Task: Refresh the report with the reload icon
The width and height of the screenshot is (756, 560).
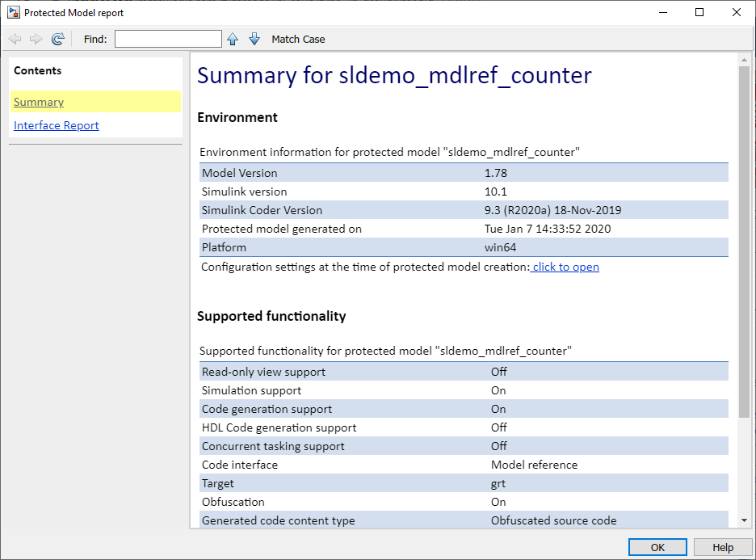Action: 57,39
